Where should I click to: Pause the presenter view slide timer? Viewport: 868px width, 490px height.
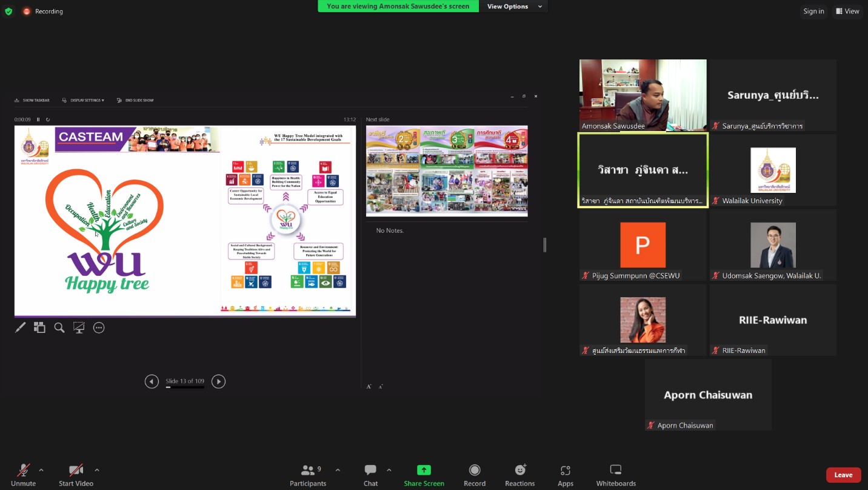coord(38,119)
